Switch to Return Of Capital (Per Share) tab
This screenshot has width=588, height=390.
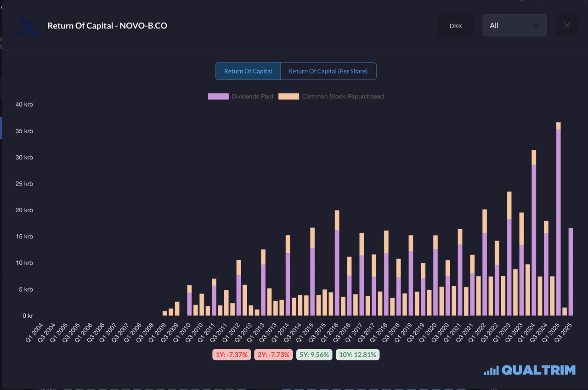pos(328,71)
